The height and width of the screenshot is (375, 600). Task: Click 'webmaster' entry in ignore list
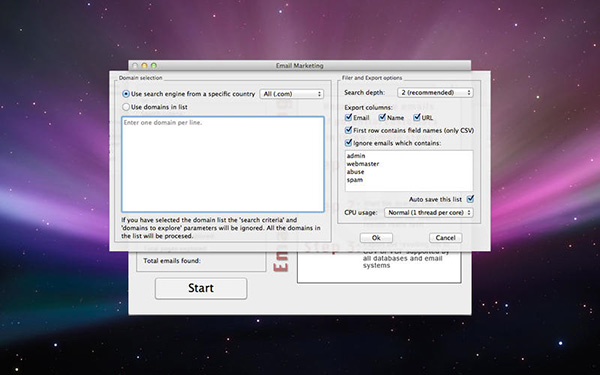coord(363,164)
